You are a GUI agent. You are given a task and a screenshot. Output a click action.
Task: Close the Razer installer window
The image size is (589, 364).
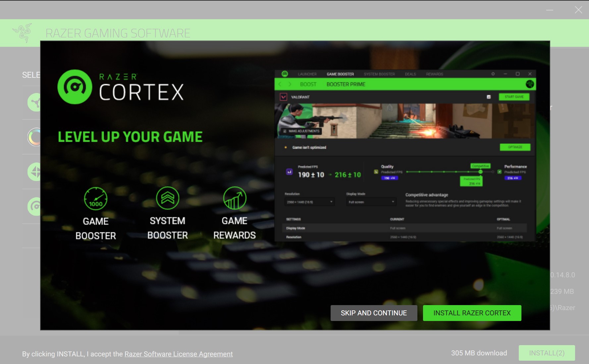(578, 10)
